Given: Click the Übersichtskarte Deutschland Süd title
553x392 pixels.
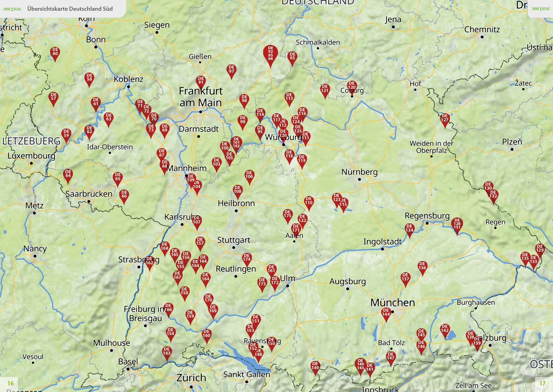Looking at the screenshot, I should [70, 9].
